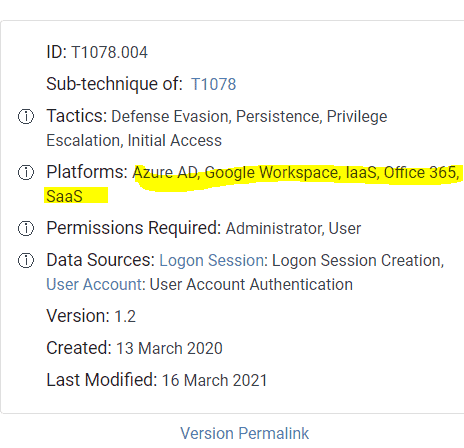Screen dimensions: 464x448
Task: Click the highlighted Azure AD platform text
Action: tap(166, 173)
